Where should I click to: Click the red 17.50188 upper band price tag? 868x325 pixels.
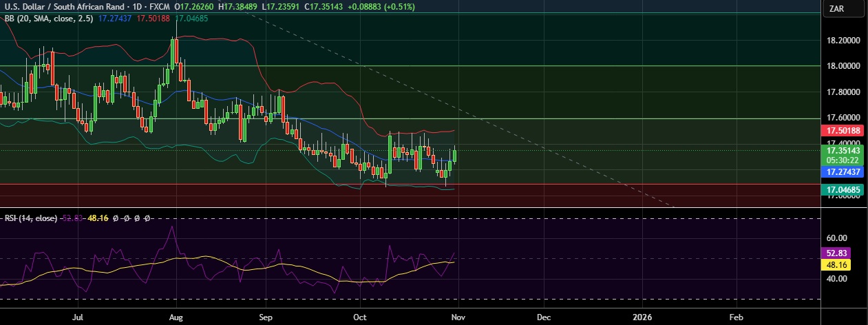coord(845,130)
